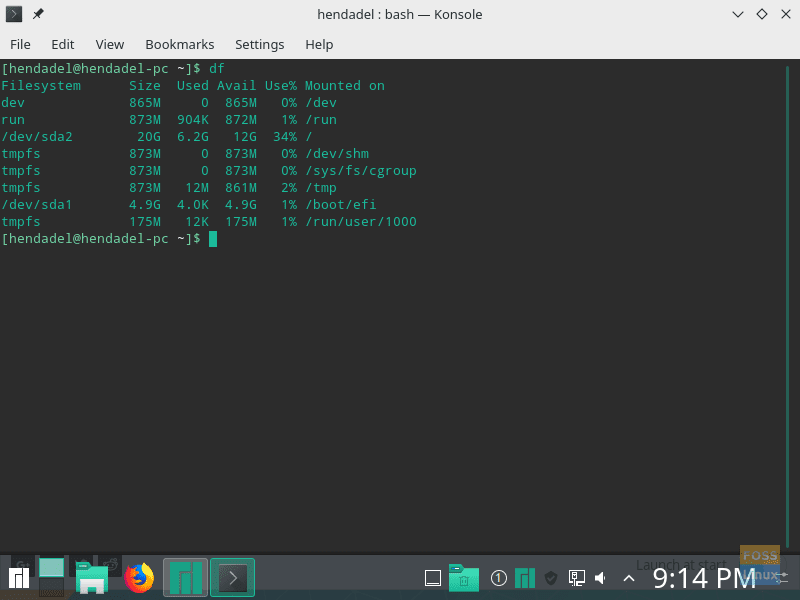Click the display device icon in the system tray
800x600 pixels.
pyautogui.click(x=576, y=578)
